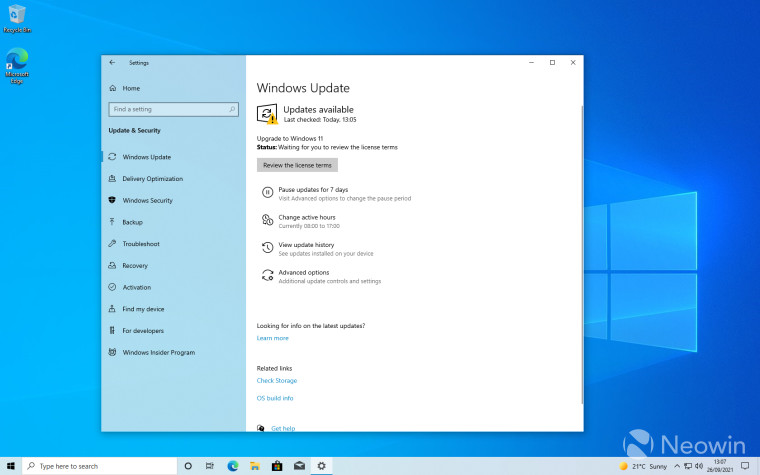
Task: Select Windows Insider Program in the sidebar
Action: (158, 352)
